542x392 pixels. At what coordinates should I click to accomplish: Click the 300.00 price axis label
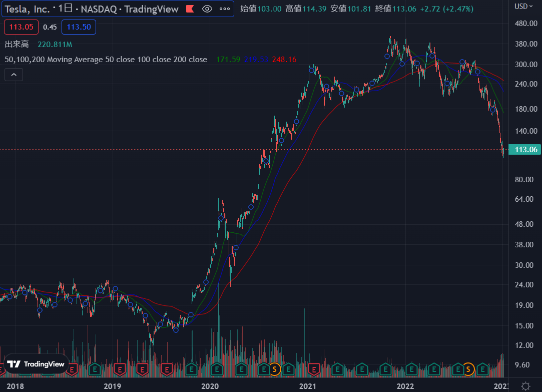526,64
